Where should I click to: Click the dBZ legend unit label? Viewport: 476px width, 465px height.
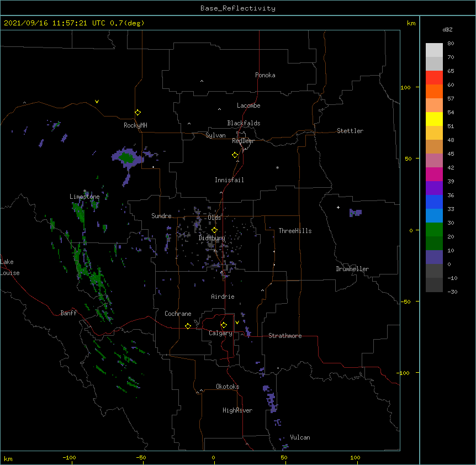pyautogui.click(x=447, y=30)
